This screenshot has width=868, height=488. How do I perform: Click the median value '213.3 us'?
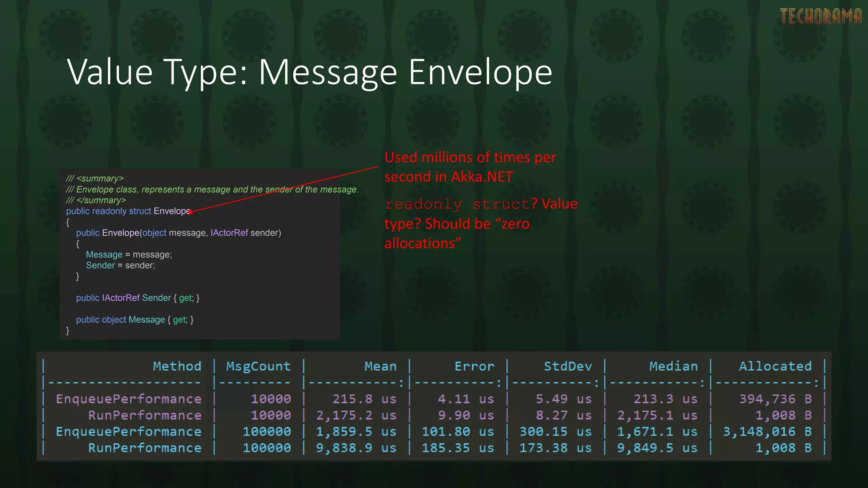tap(666, 399)
